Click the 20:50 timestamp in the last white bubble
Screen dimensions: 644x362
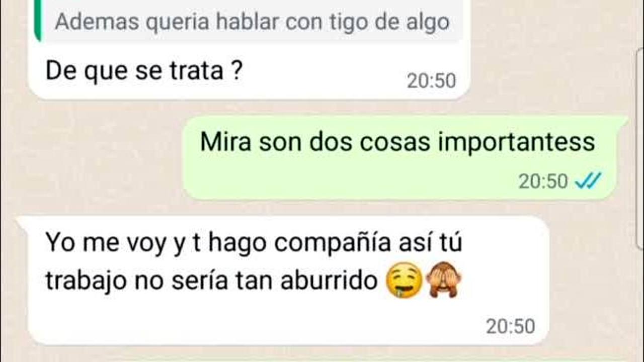coord(510,326)
